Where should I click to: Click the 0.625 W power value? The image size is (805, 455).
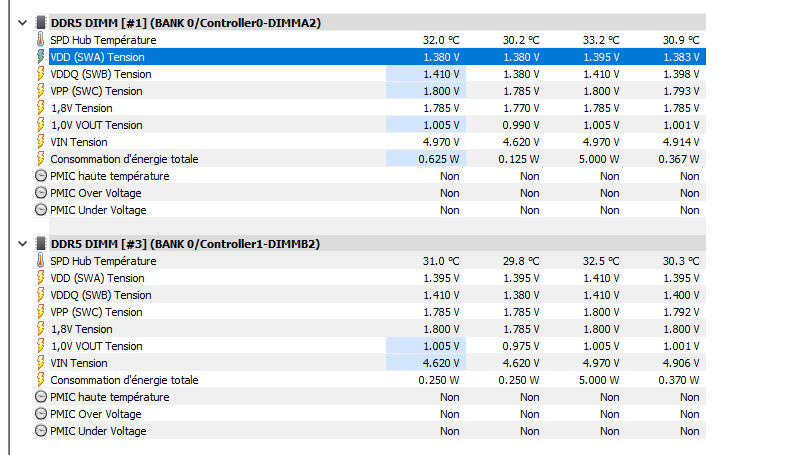tap(438, 159)
